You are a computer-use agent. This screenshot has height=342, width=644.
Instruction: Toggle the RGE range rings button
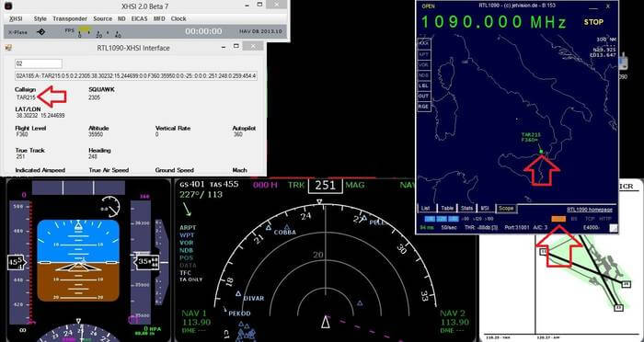click(x=423, y=107)
